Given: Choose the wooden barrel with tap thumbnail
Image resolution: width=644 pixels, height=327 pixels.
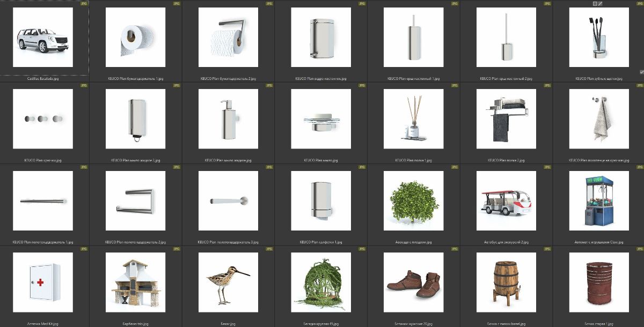Looking at the screenshot, I should (x=506, y=283).
